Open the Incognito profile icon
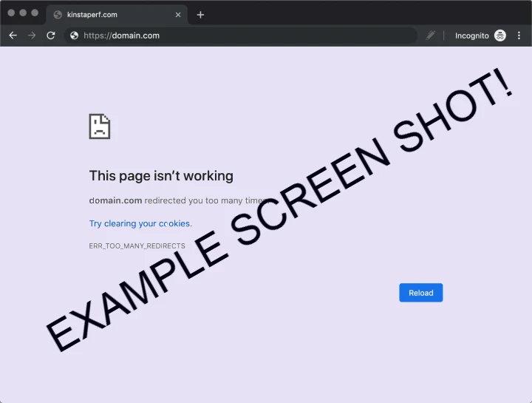The height and width of the screenshot is (403, 532). pos(500,35)
